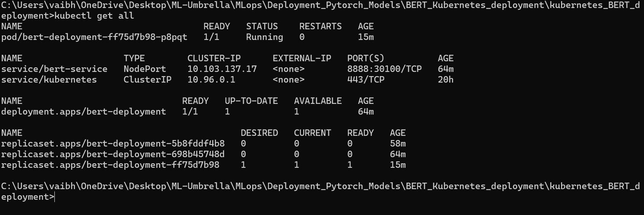Click the RESTARTS column header
This screenshot has width=644, height=215.
coord(320,27)
